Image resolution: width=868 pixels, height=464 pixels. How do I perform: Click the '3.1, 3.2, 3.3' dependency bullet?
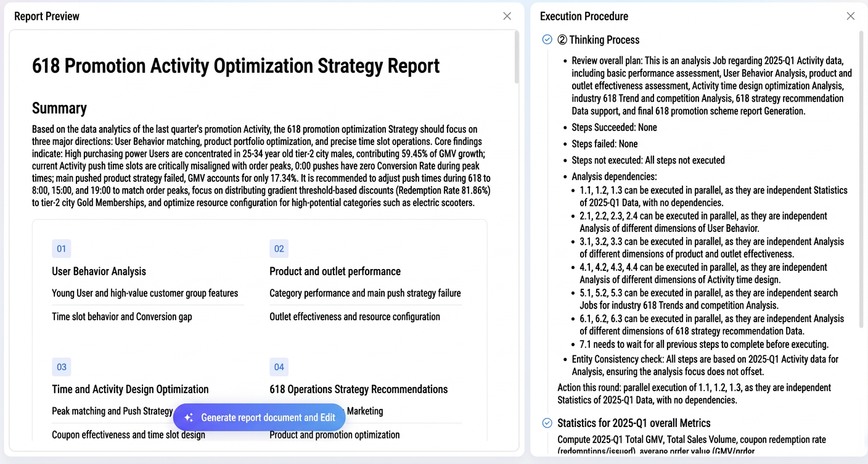point(712,247)
